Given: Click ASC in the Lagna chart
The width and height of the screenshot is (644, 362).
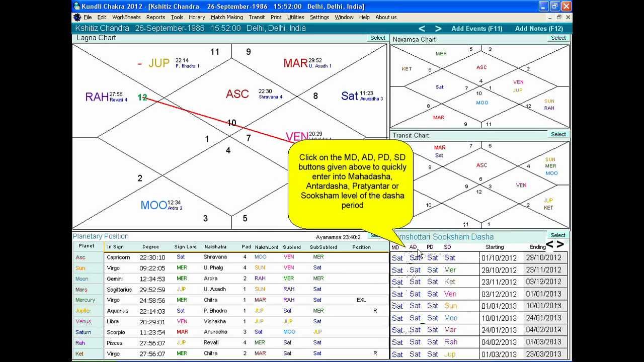Looking at the screenshot, I should click(237, 94).
